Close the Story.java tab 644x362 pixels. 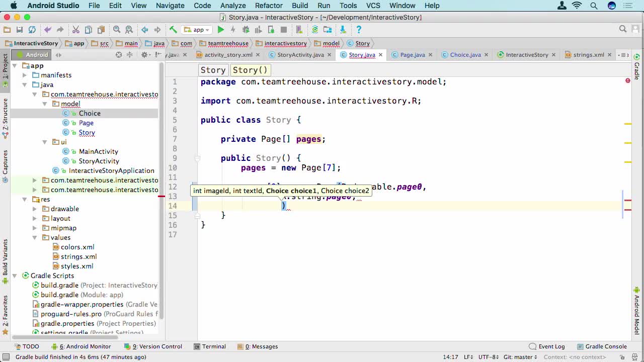tap(381, 55)
